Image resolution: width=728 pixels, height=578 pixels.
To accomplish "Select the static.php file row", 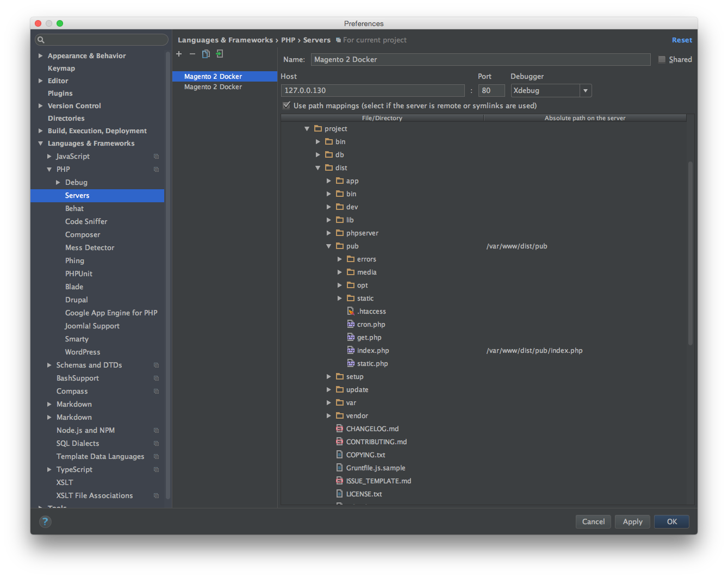I will click(483, 364).
